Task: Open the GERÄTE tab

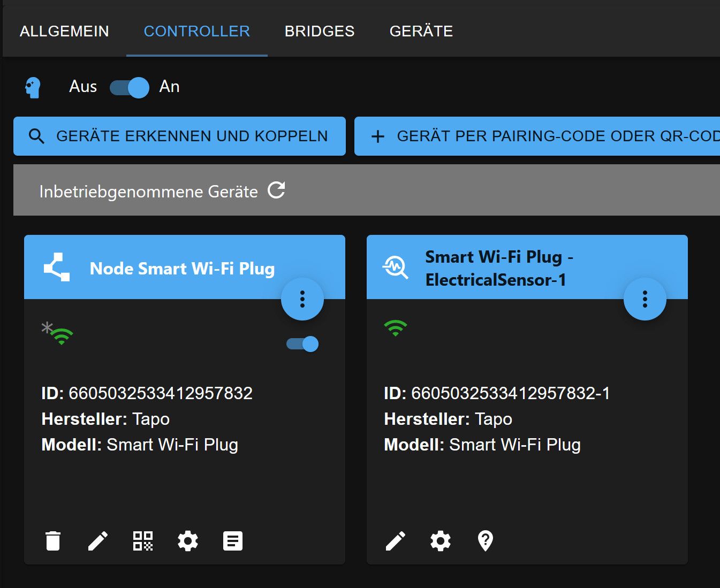Action: pos(421,31)
